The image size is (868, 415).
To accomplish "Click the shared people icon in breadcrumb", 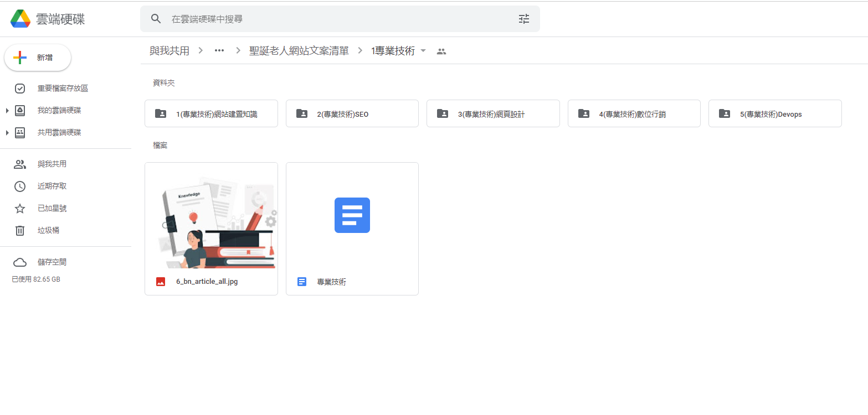I will tap(441, 51).
